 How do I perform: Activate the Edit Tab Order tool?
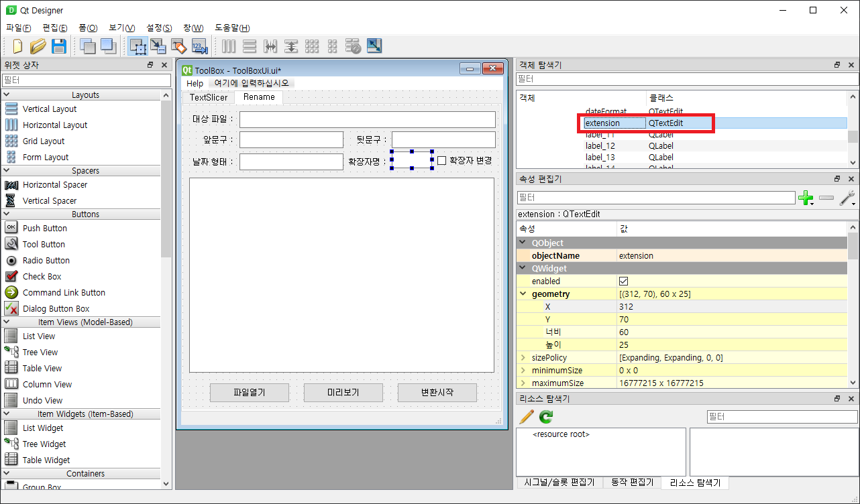199,46
